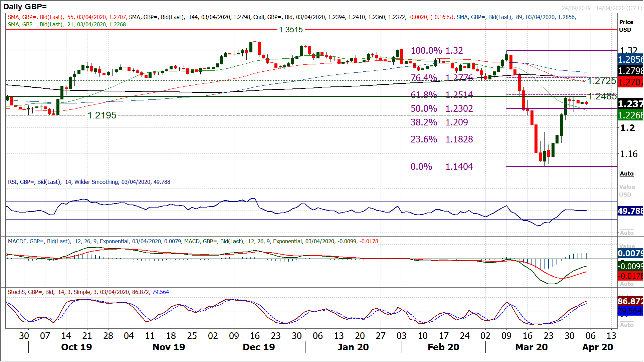Click the Price USD axis label
644x362 pixels.
click(626, 26)
